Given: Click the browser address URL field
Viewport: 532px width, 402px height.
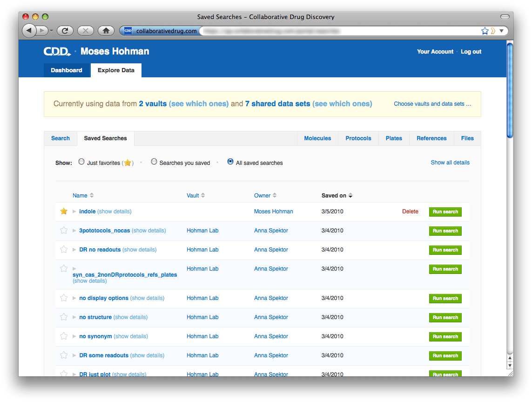Looking at the screenshot, I should (x=339, y=31).
